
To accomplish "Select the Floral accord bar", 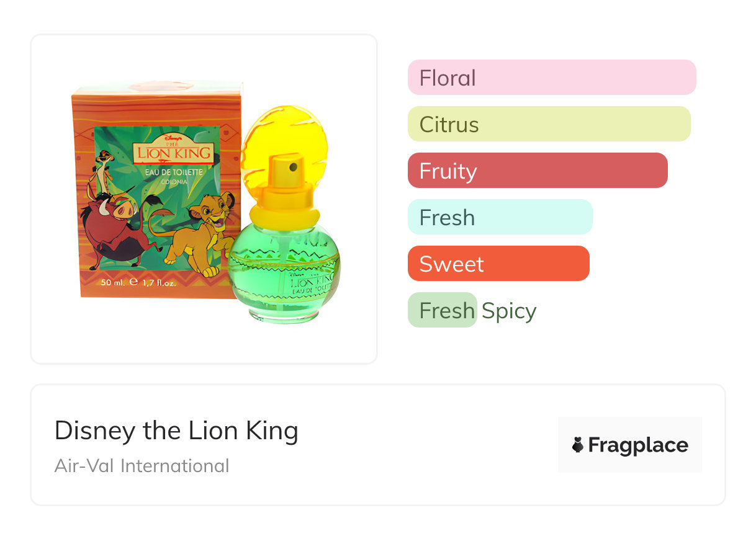I will [x=551, y=78].
